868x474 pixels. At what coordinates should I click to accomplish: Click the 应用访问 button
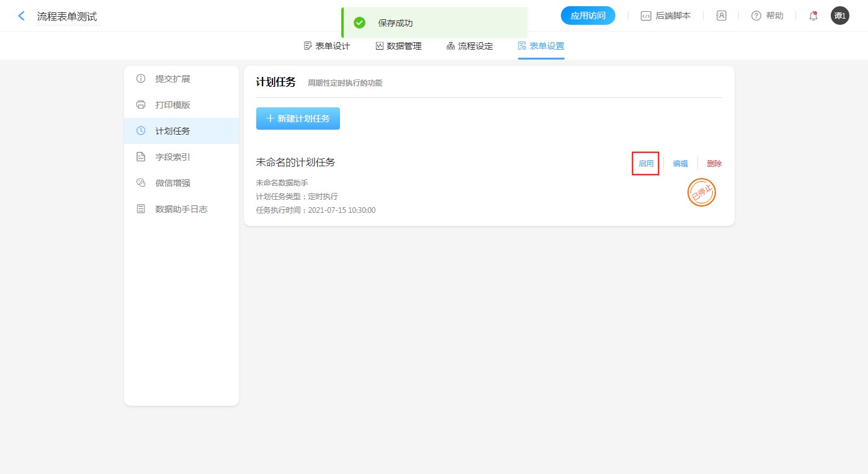click(588, 16)
